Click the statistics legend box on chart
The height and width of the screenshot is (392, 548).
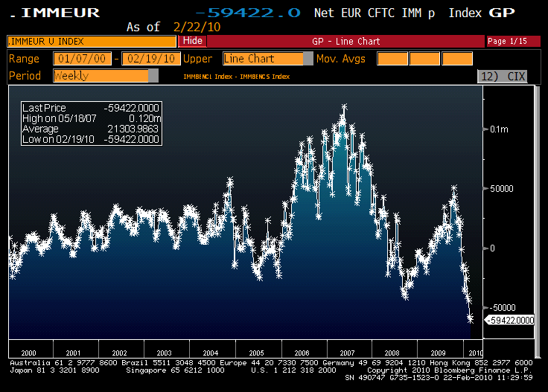click(x=91, y=123)
